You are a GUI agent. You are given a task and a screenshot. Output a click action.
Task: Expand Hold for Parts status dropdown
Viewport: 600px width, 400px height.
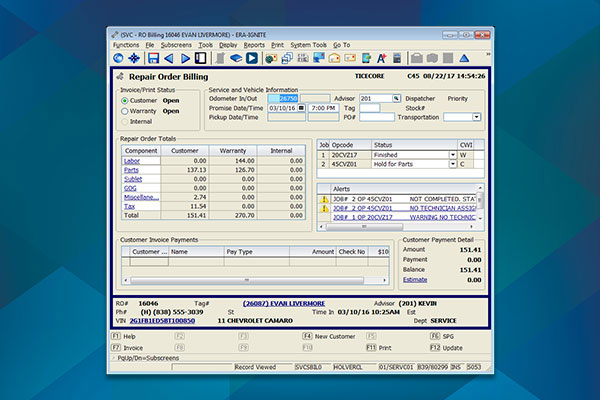[x=453, y=164]
